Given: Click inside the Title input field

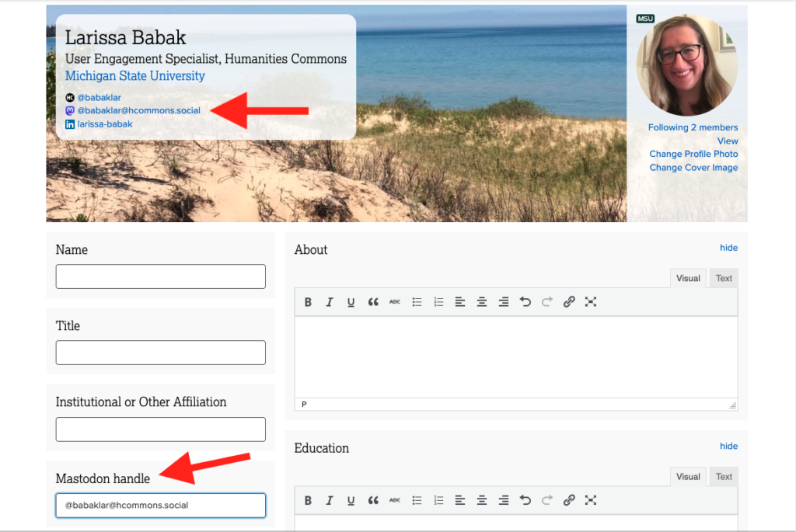Looking at the screenshot, I should (x=160, y=352).
